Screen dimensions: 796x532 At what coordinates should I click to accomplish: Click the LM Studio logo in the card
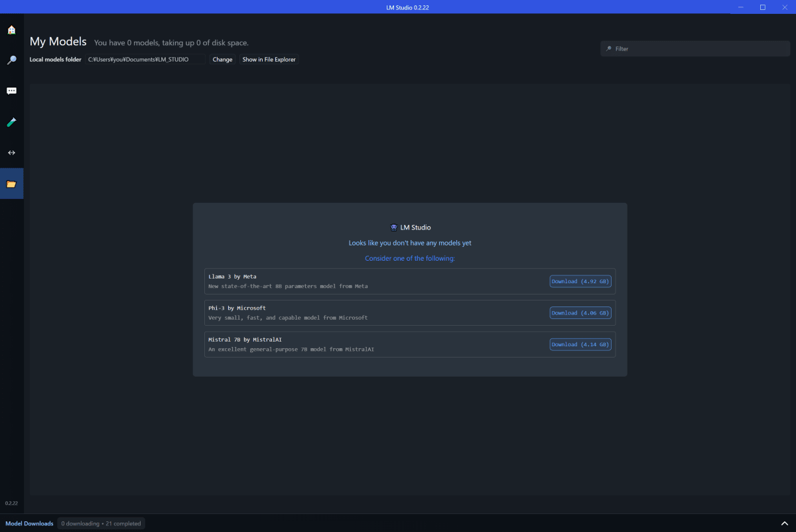[394, 228]
